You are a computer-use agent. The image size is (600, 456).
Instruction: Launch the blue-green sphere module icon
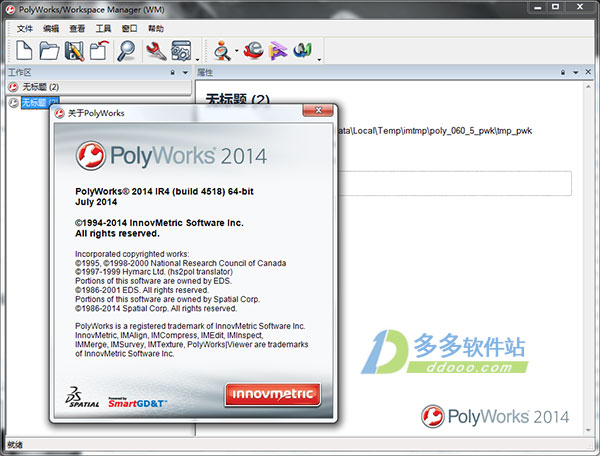[x=303, y=50]
